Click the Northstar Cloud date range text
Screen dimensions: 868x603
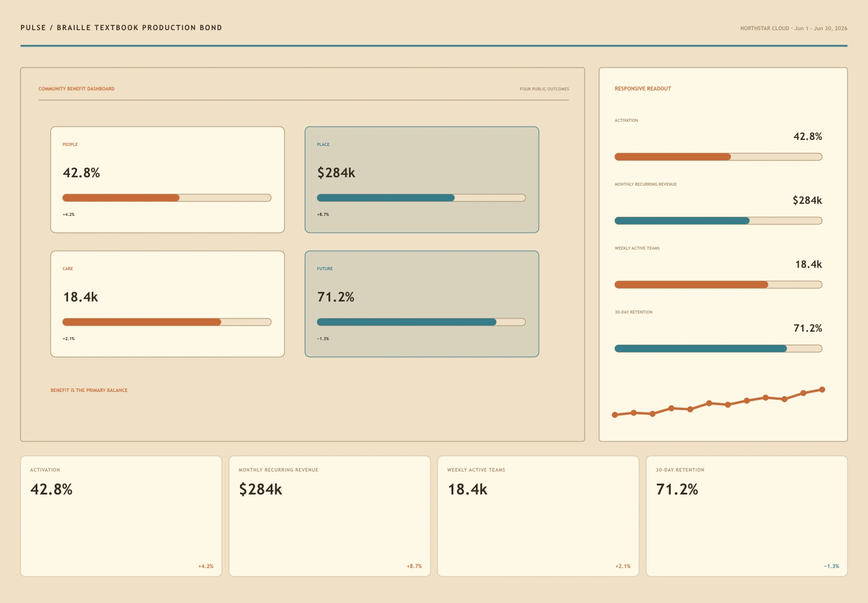tap(794, 28)
